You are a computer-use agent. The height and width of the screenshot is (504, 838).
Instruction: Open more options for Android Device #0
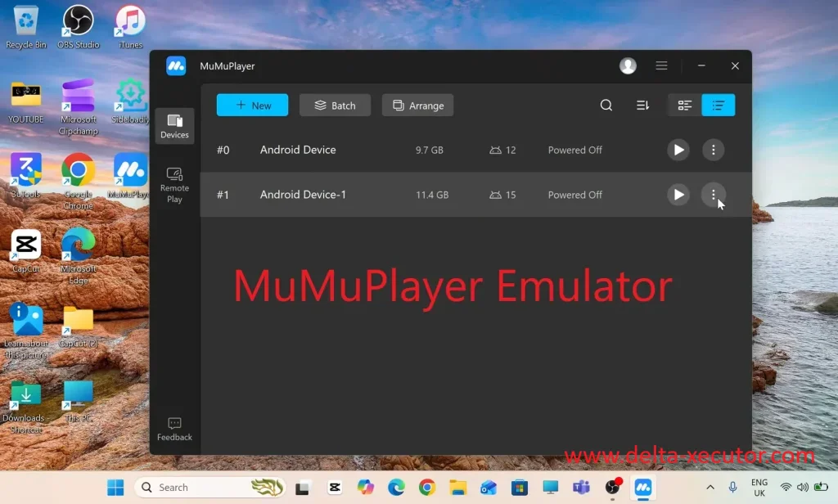tap(713, 151)
